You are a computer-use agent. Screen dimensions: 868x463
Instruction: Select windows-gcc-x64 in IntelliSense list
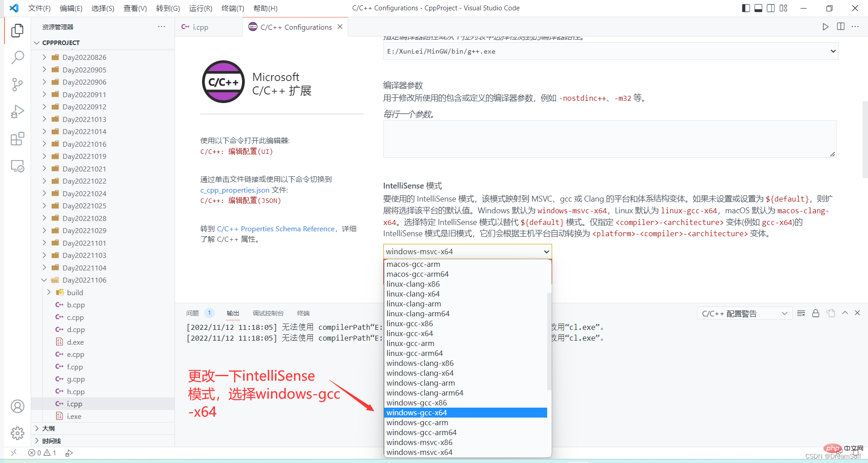pos(466,413)
